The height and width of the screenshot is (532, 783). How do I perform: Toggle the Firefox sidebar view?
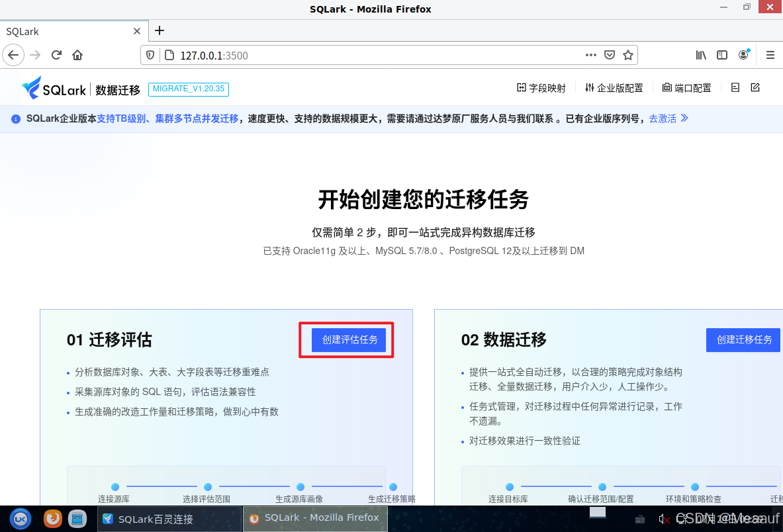[x=722, y=55]
